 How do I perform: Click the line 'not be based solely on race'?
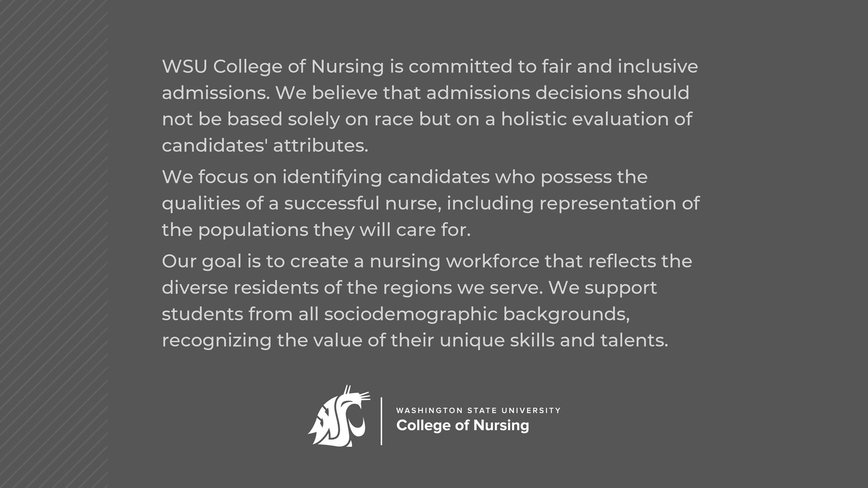tap(427, 119)
